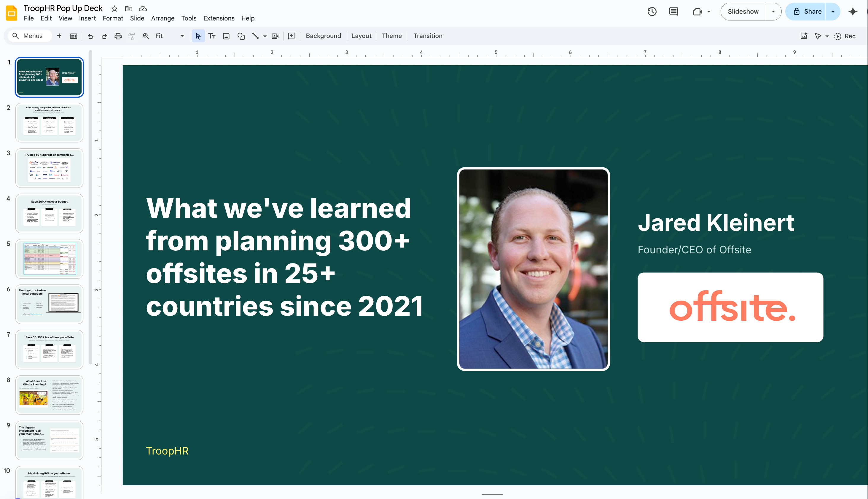Undo the last action
The height and width of the screenshot is (499, 868).
click(90, 36)
